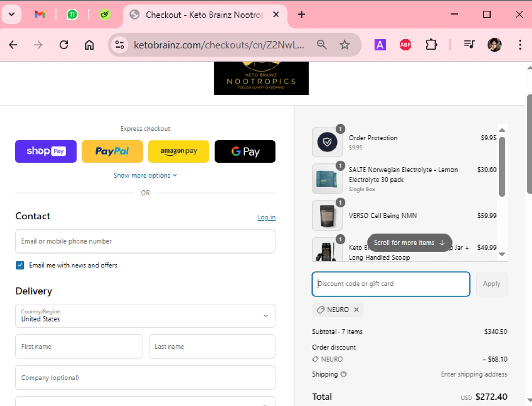Viewport: 532px width, 406px height.
Task: Click the Enter shipping address text
Action: [x=474, y=374]
